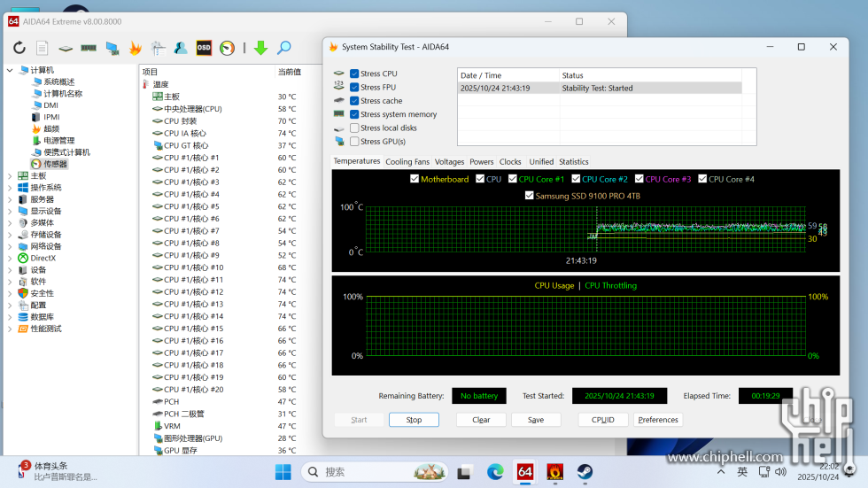Open Steam from the taskbar
This screenshot has height=488, width=868.
coord(585,472)
